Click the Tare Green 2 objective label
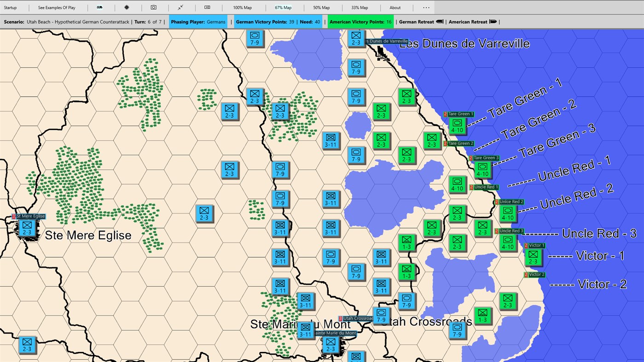644x362 pixels. [459, 144]
